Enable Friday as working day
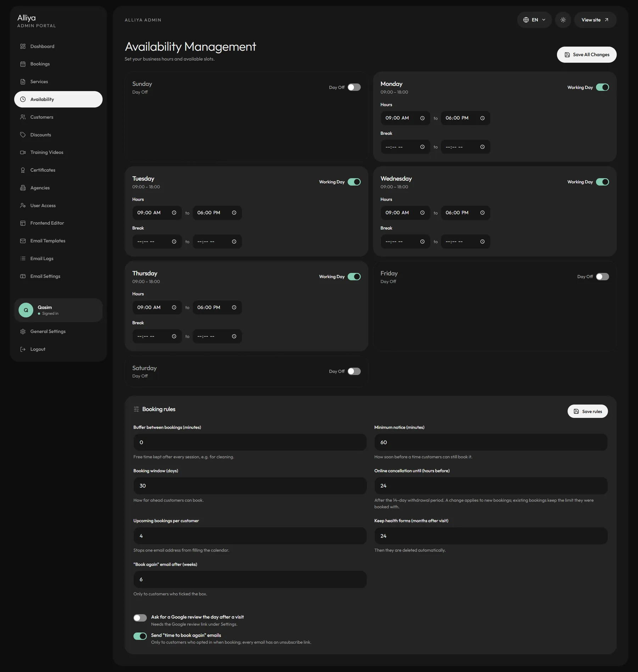Screen dimensions: 638x672 click(x=602, y=277)
